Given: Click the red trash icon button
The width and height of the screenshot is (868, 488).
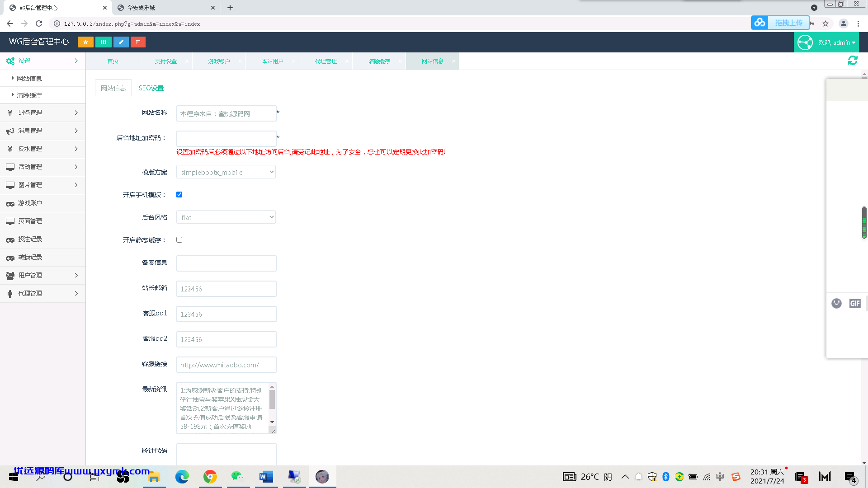Looking at the screenshot, I should [138, 42].
